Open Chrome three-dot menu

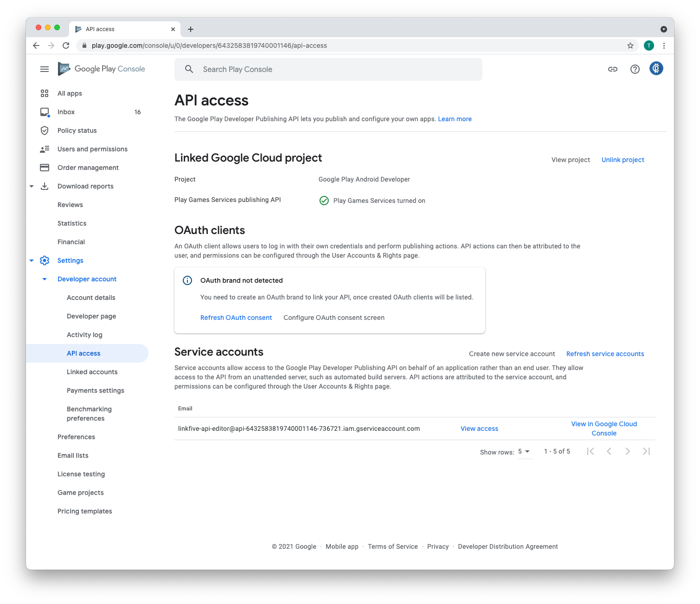664,45
